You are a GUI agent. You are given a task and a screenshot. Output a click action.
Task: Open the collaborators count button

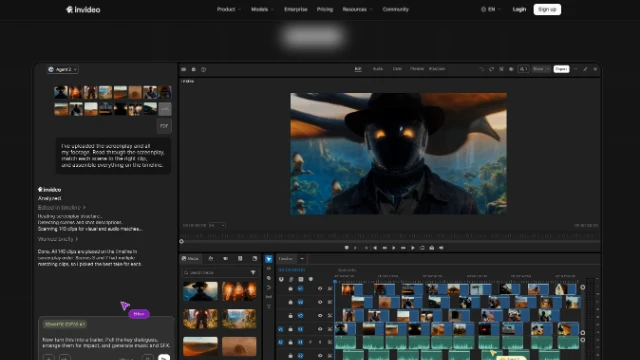(x=523, y=69)
